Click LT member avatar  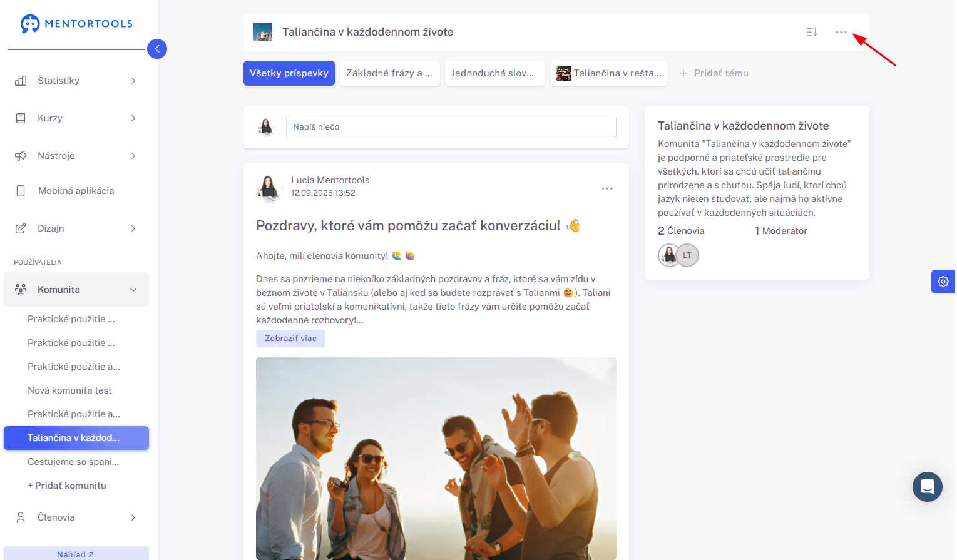(x=687, y=255)
